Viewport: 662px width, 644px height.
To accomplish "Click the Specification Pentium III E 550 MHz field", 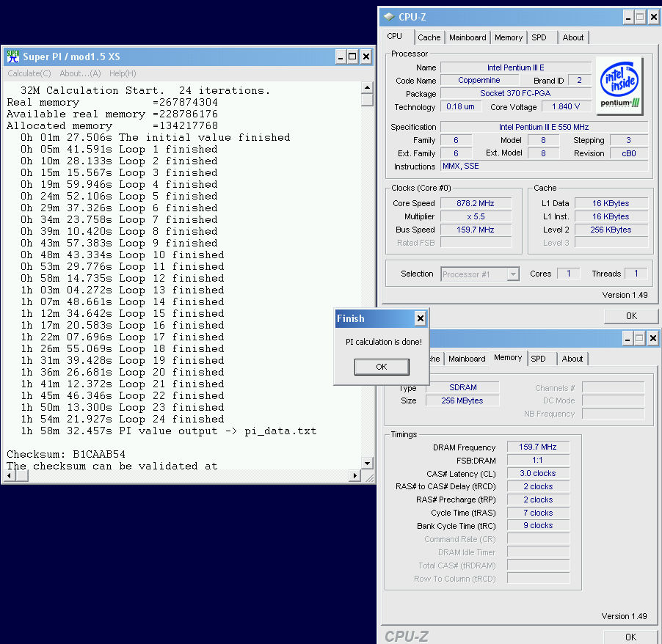I will click(x=545, y=127).
